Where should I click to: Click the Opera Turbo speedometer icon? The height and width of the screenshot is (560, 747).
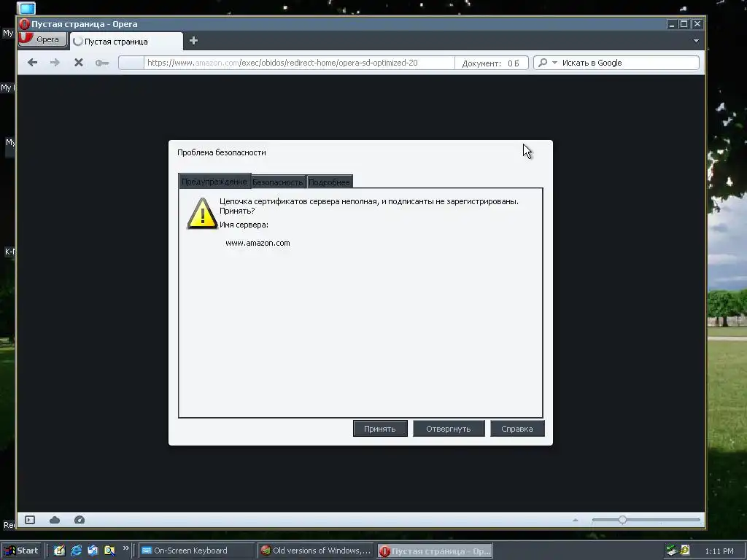click(80, 519)
